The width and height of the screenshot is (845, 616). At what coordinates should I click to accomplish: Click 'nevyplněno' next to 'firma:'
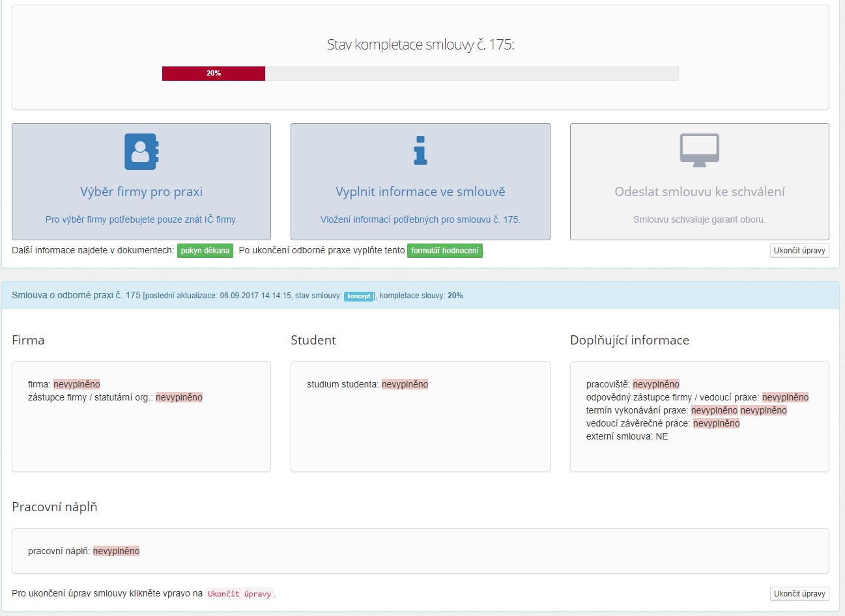click(x=77, y=384)
